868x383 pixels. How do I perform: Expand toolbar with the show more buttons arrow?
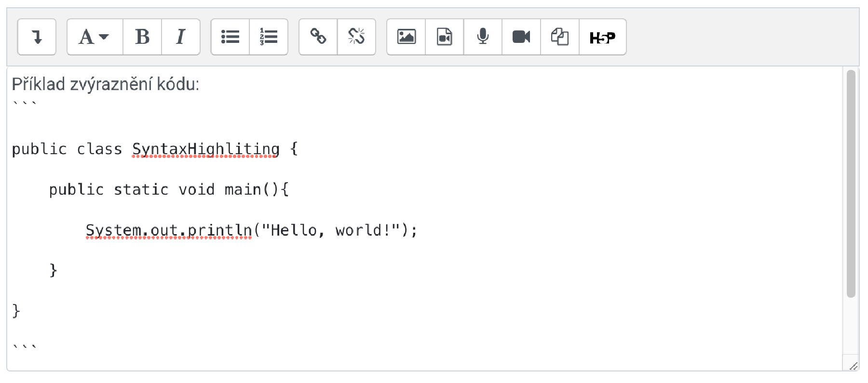[x=37, y=37]
